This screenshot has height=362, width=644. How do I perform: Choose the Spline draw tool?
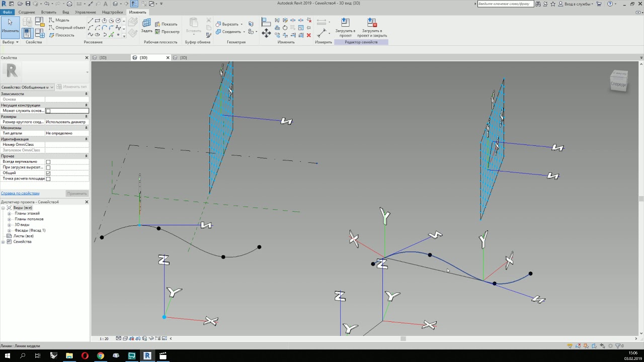click(118, 28)
